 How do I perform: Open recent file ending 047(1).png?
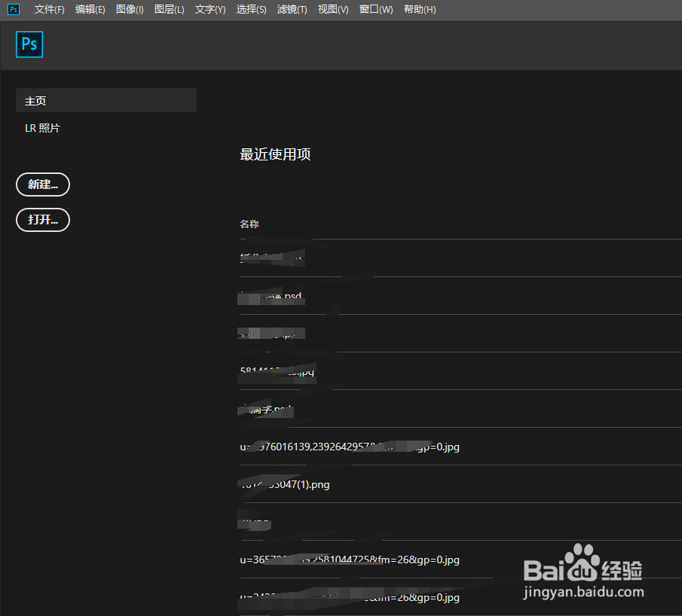pos(284,484)
